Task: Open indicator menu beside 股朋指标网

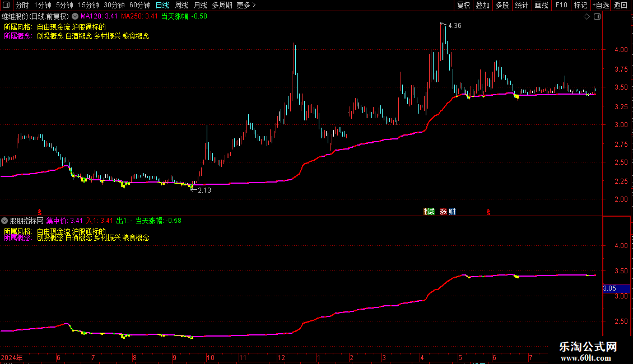Action: (x=4, y=221)
